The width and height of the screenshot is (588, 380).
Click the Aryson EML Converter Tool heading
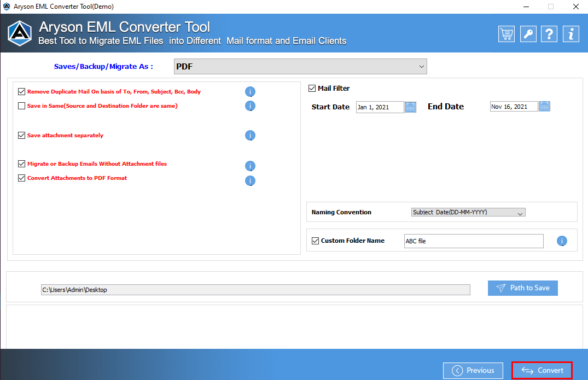click(124, 27)
